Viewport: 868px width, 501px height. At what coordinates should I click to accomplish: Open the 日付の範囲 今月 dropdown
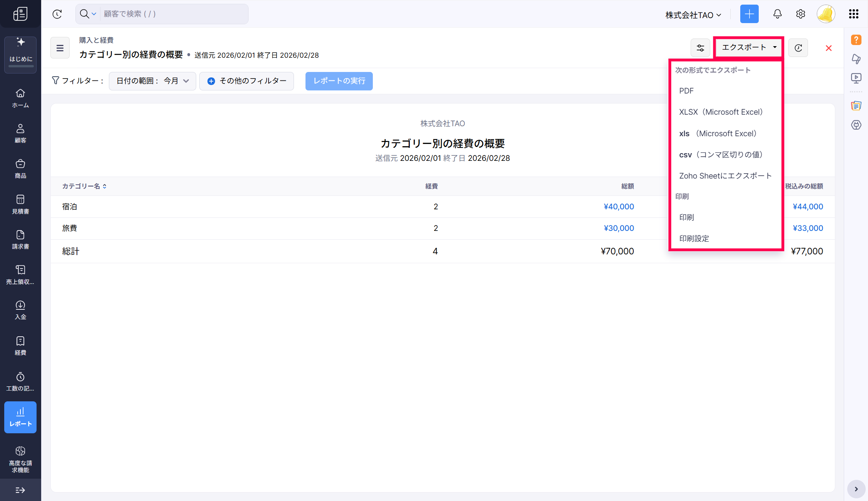[152, 81]
